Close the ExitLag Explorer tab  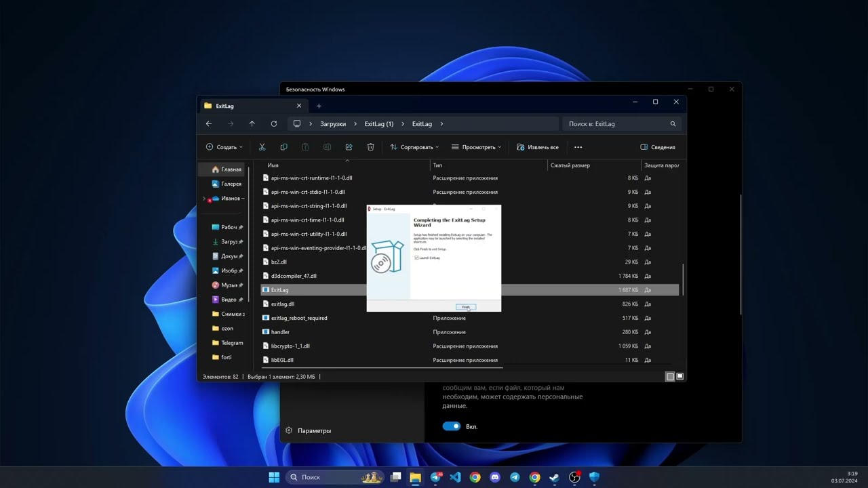pyautogui.click(x=299, y=106)
